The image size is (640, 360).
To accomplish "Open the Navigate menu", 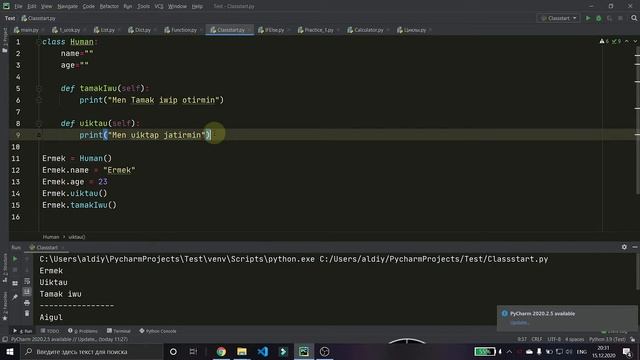I will (x=67, y=6).
